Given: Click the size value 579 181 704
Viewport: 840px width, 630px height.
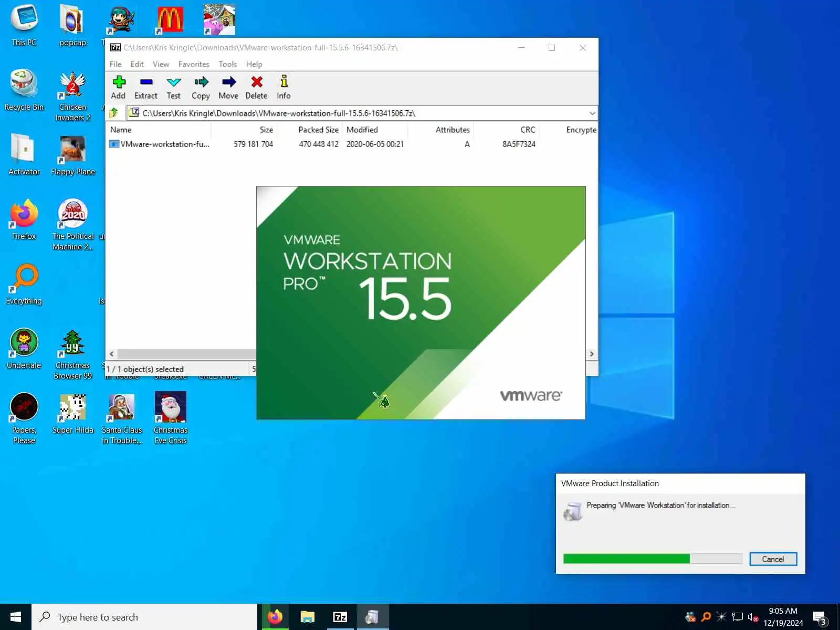Looking at the screenshot, I should pyautogui.click(x=253, y=144).
